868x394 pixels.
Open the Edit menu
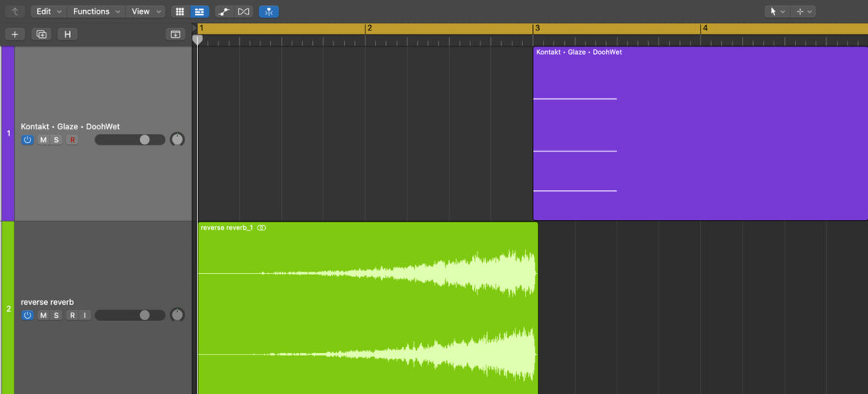pos(48,11)
